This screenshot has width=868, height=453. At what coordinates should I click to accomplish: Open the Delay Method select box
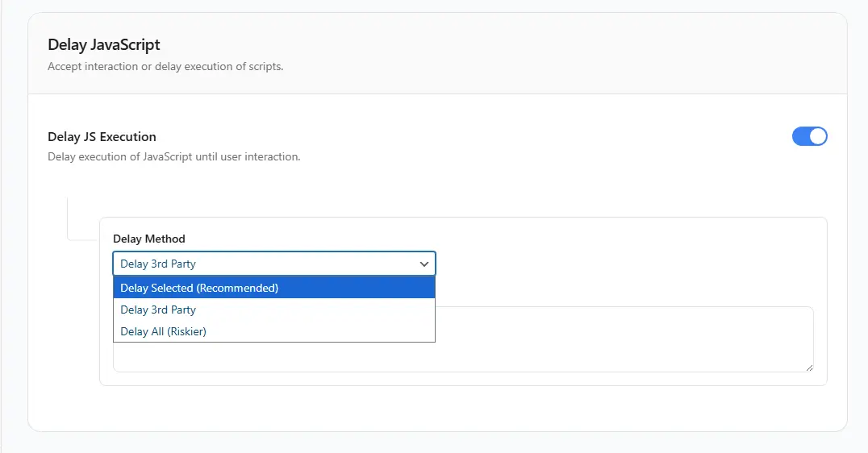(274, 264)
